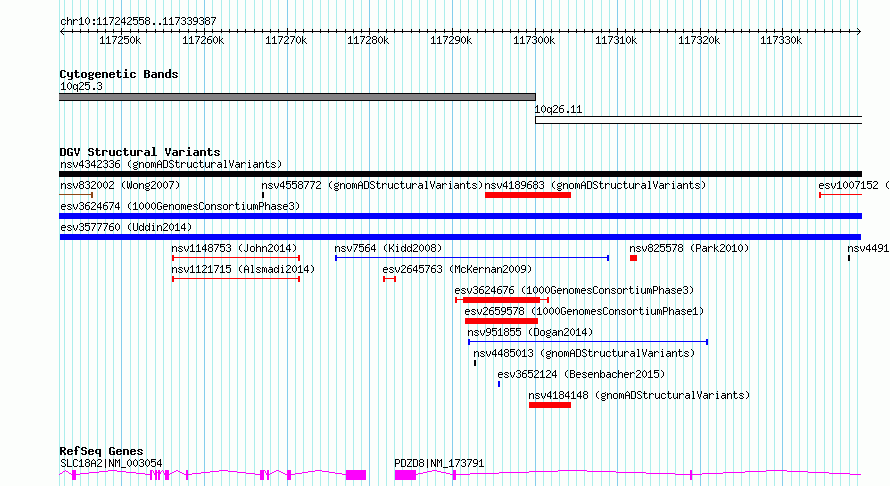Image resolution: width=890 pixels, height=486 pixels.
Task: Click the gray 10q25.3 cytogenetic band
Action: pyautogui.click(x=297, y=97)
